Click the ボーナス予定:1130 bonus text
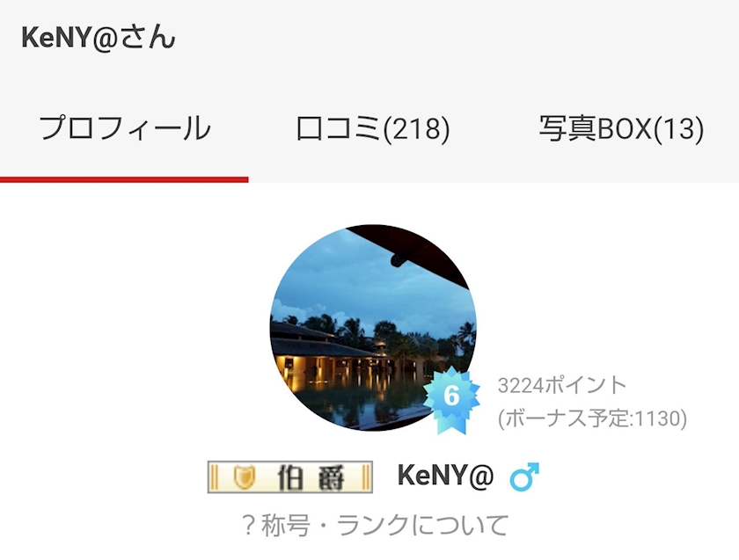Image resolution: width=739 pixels, height=560 pixels. 592,418
